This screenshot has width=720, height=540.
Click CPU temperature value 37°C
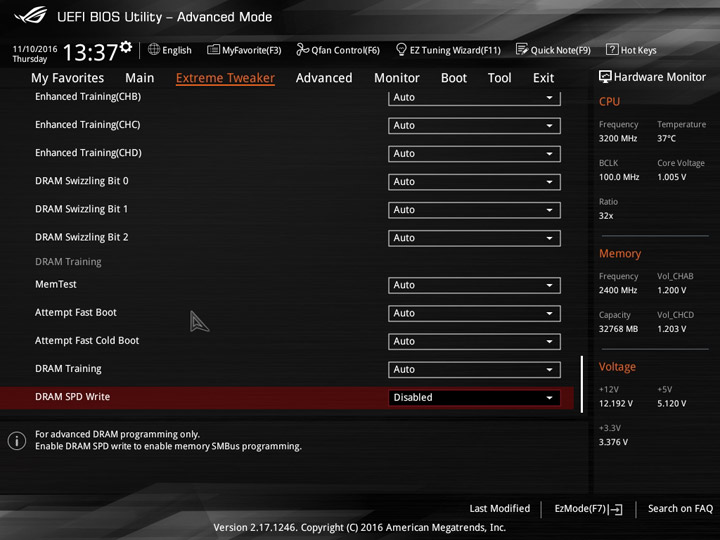click(x=666, y=138)
